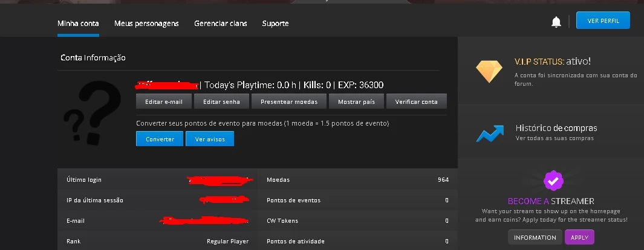
Task: Click Editar senha button
Action: click(221, 101)
